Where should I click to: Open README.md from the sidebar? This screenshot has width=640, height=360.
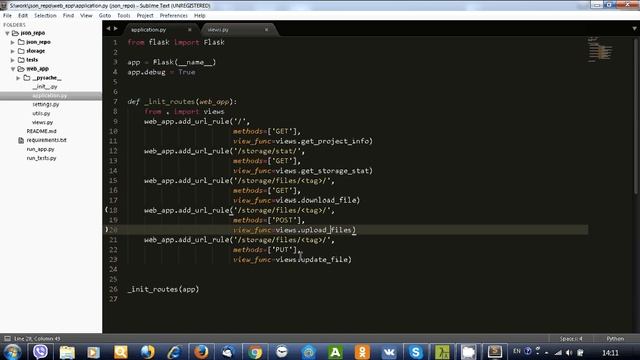(42, 131)
